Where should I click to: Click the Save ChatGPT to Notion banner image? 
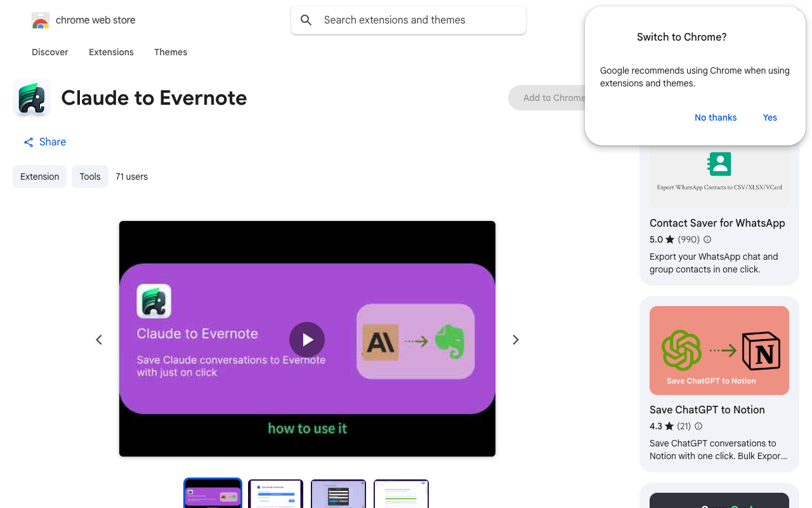point(719,351)
